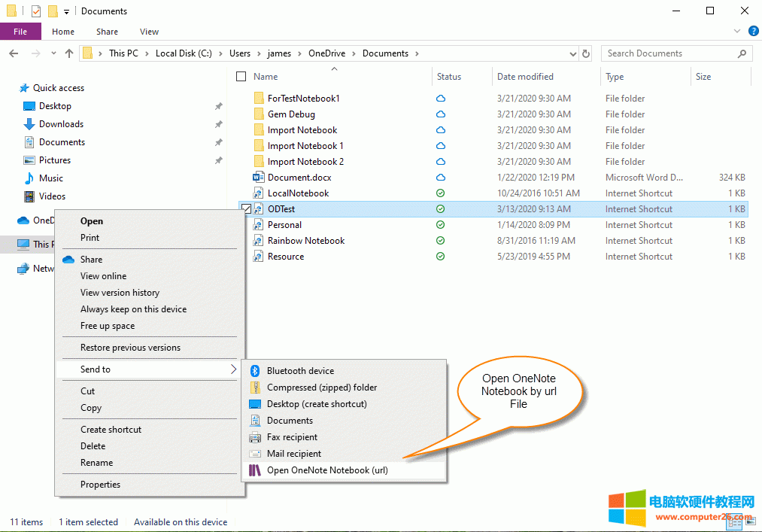Expand the Send to submenu arrow
Image resolution: width=762 pixels, height=532 pixels.
click(235, 369)
